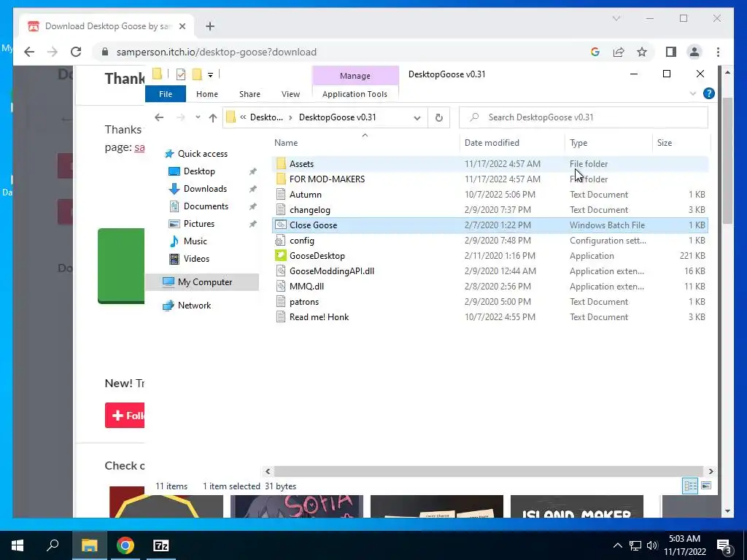747x560 pixels.
Task: Open Windows Start menu
Action: click(18, 545)
